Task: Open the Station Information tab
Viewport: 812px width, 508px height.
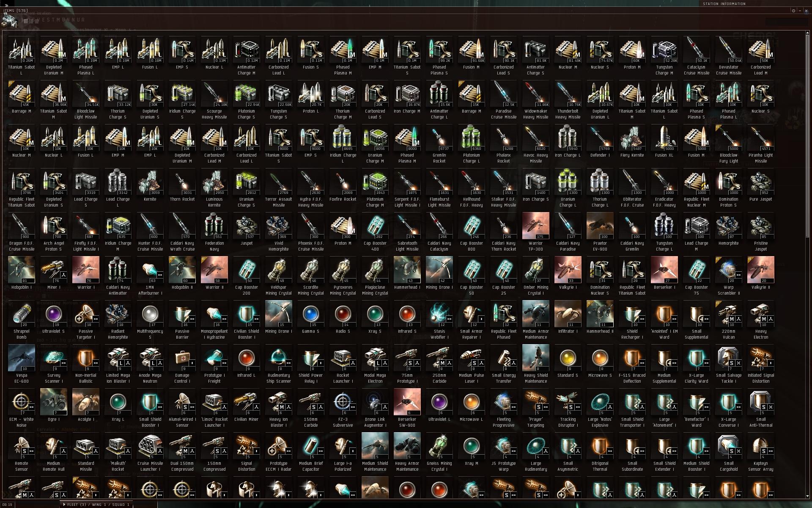Action: point(724,4)
